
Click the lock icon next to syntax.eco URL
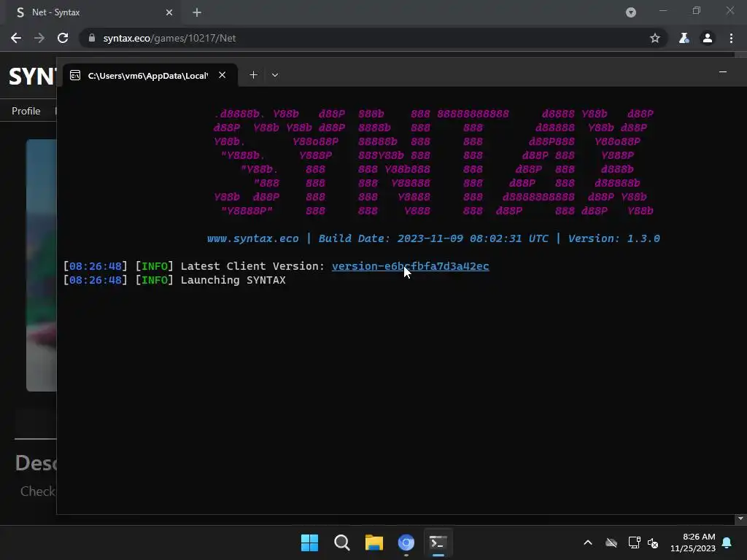92,38
